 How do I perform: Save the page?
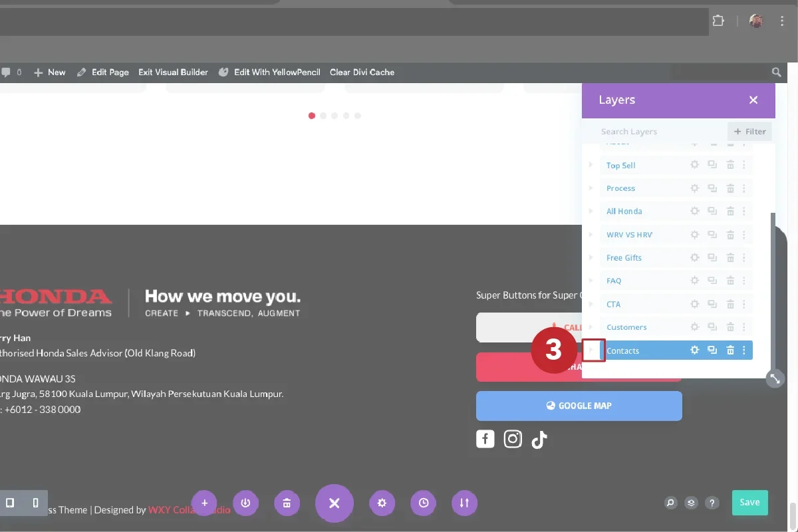click(x=749, y=503)
